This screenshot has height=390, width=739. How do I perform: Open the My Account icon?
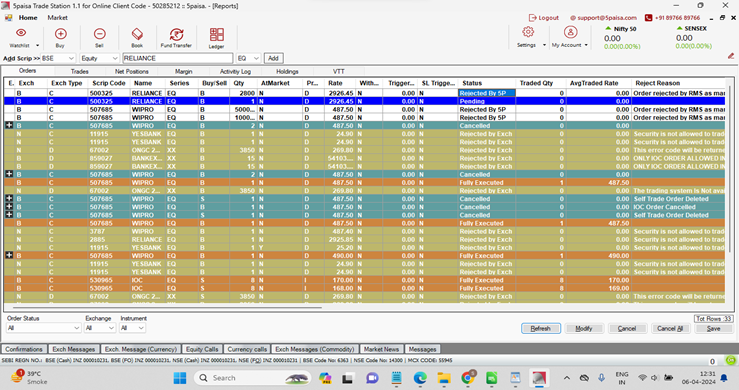[x=570, y=32]
